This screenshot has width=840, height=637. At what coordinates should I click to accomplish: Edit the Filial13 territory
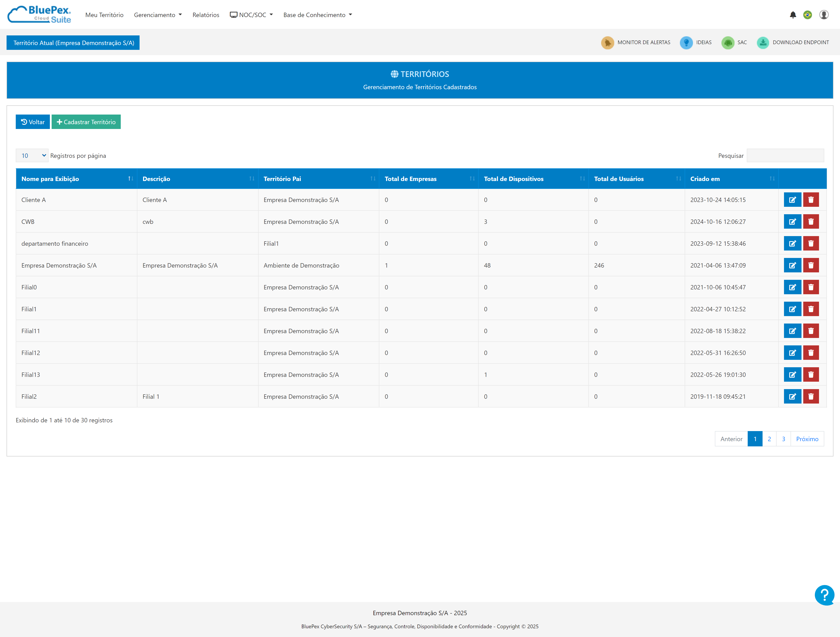pos(792,374)
